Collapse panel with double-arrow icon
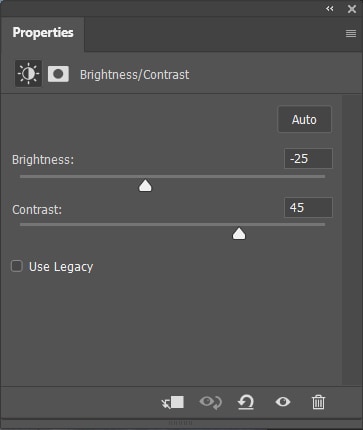This screenshot has height=430, width=363. [330, 9]
